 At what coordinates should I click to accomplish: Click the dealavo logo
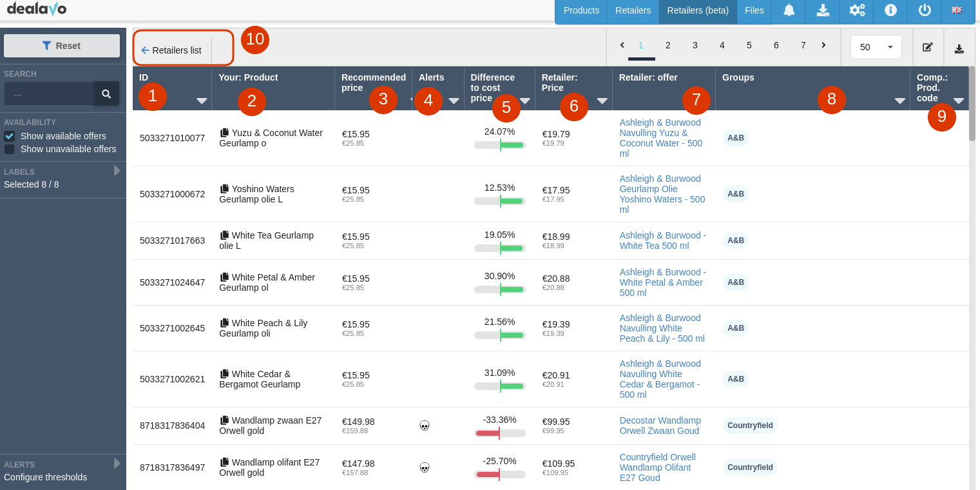tap(37, 9)
